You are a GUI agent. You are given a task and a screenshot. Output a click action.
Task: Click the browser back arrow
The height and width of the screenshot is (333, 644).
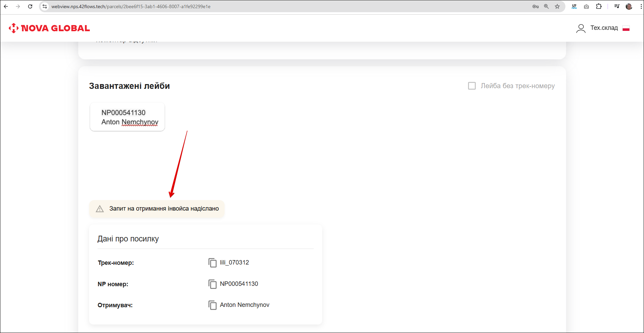point(6,6)
